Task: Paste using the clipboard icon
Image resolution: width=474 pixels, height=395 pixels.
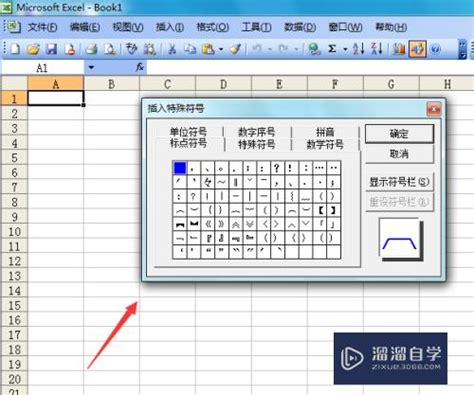Action: point(208,49)
